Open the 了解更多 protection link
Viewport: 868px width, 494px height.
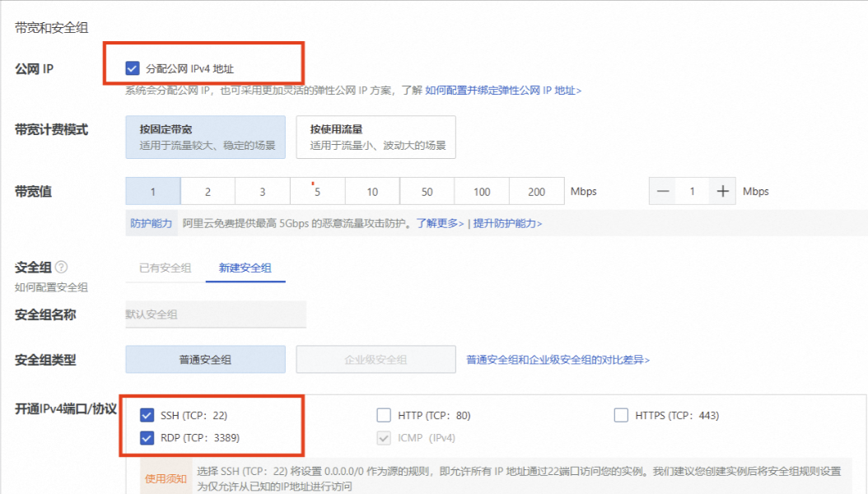click(x=440, y=223)
